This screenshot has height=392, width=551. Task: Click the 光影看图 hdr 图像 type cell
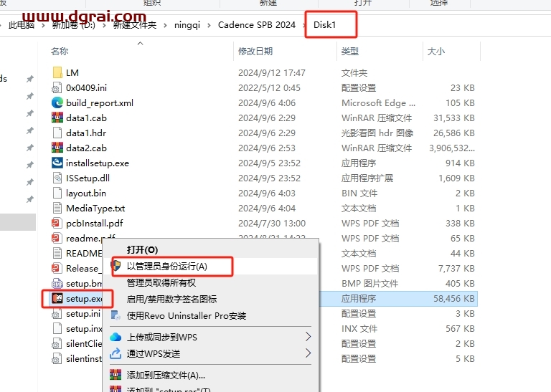pyautogui.click(x=377, y=133)
